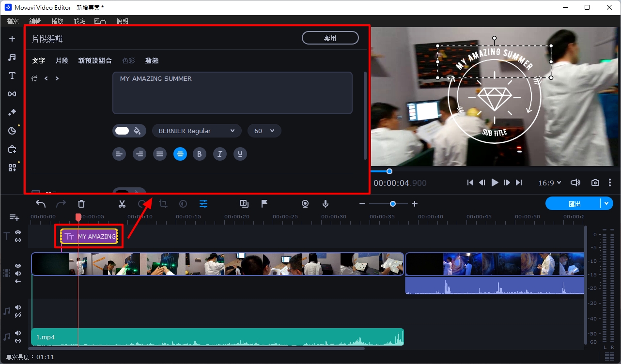Click the text color swatch
The width and height of the screenshot is (621, 364).
coord(123,131)
